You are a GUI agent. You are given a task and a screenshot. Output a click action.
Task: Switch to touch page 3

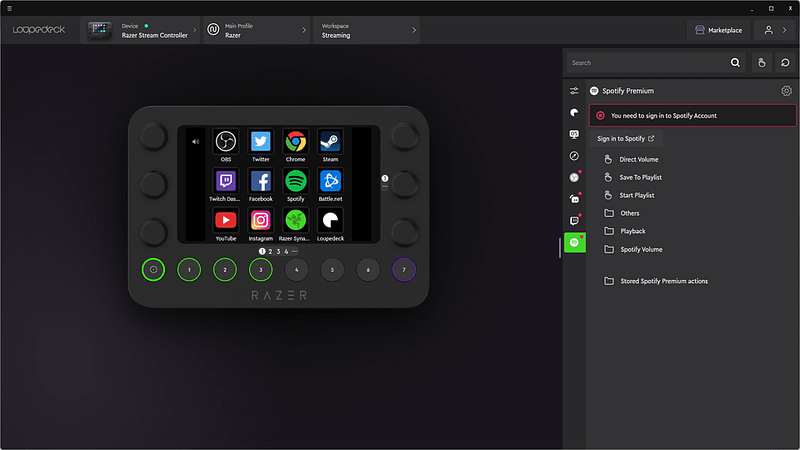[x=278, y=252]
